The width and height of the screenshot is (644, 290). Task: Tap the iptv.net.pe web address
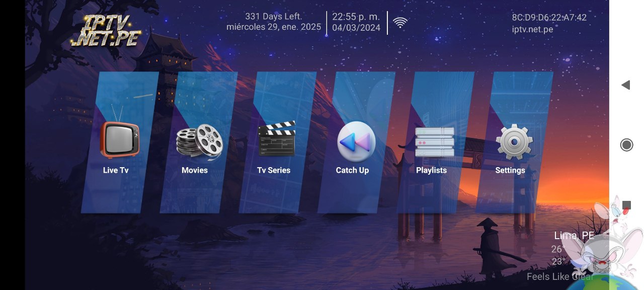click(x=532, y=29)
